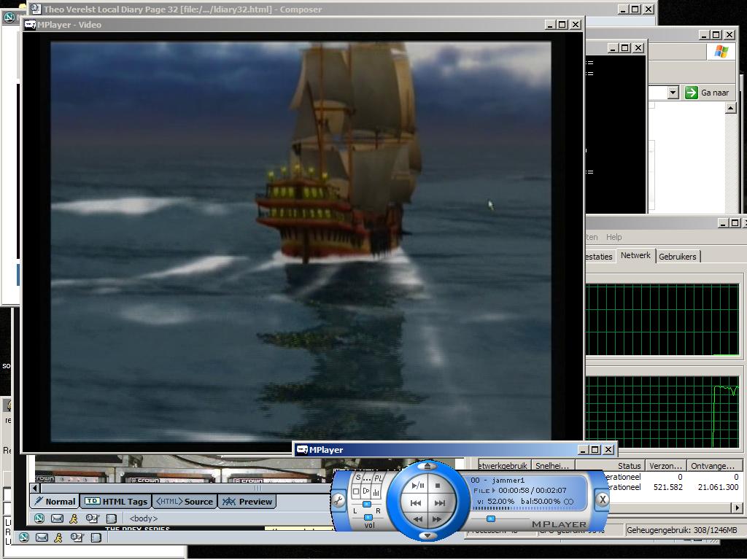Image resolution: width=747 pixels, height=560 pixels.
Task: Expand the address bar dropdown beside Ga naar
Action: tap(673, 93)
